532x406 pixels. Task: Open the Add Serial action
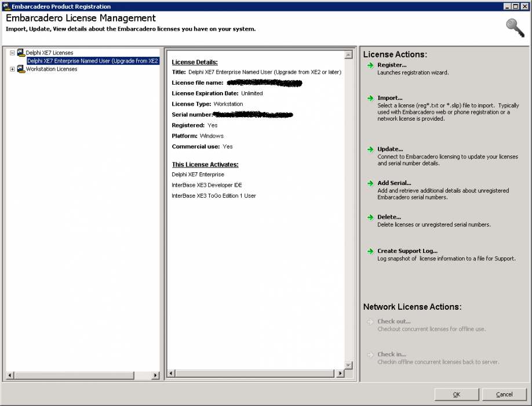coord(394,183)
